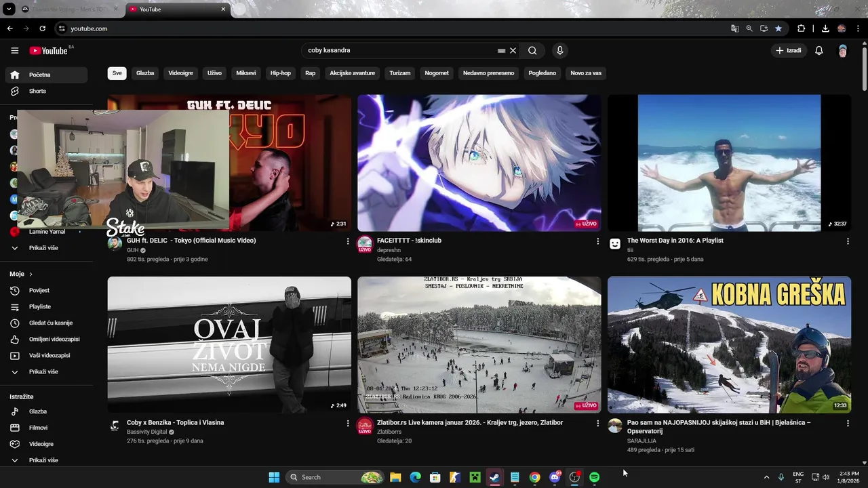The height and width of the screenshot is (488, 868).
Task: Select the Nedavno preneseno filter chip
Action: 488,73
